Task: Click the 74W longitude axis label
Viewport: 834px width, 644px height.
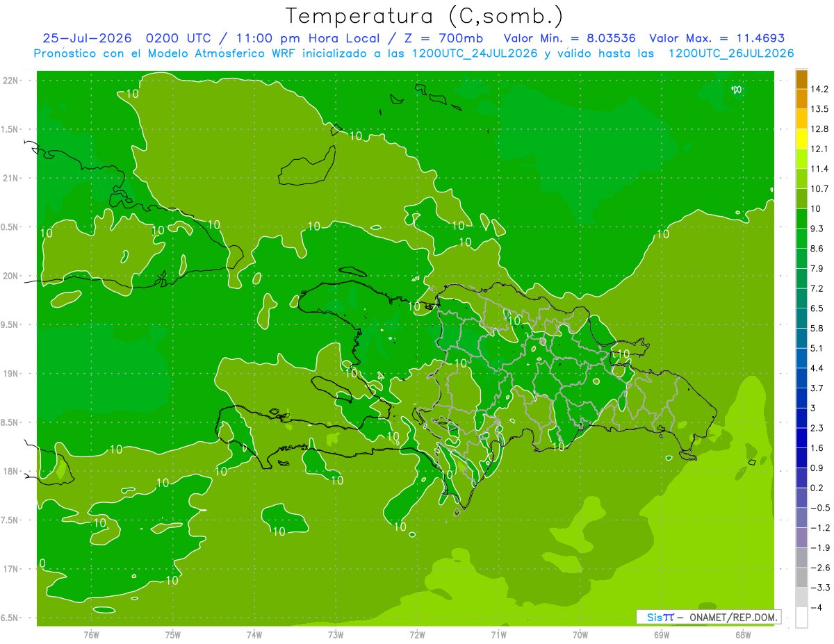Action: [254, 635]
